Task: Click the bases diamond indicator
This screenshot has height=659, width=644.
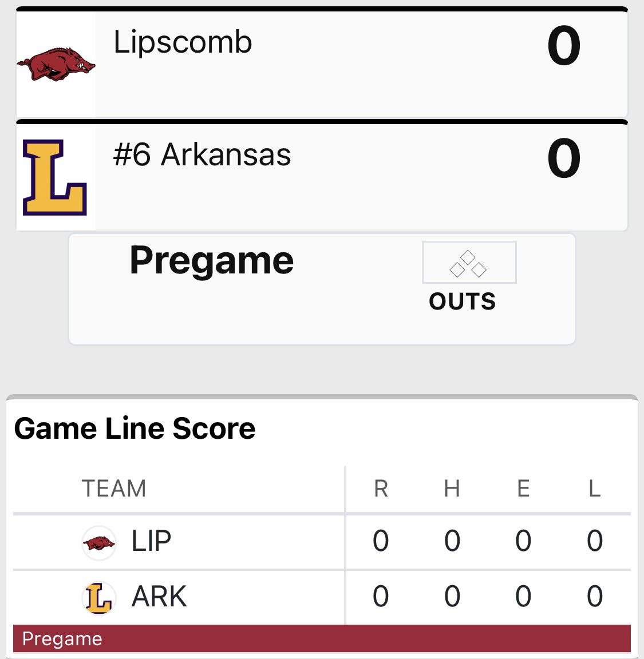Action: pyautogui.click(x=469, y=263)
